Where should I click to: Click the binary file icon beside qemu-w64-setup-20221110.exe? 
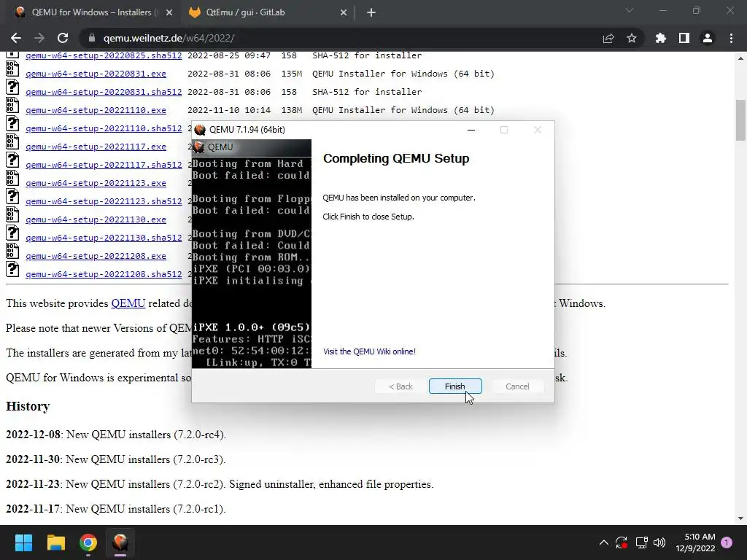(12, 105)
